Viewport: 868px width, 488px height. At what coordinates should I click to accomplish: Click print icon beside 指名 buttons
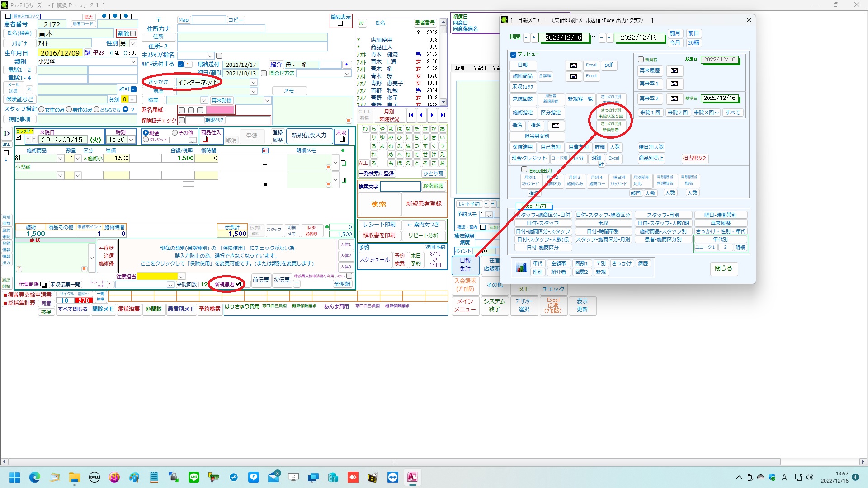tap(556, 126)
